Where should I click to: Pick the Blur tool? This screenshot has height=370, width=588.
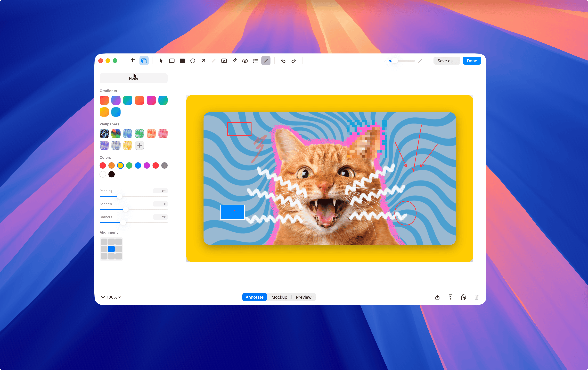coord(245,61)
